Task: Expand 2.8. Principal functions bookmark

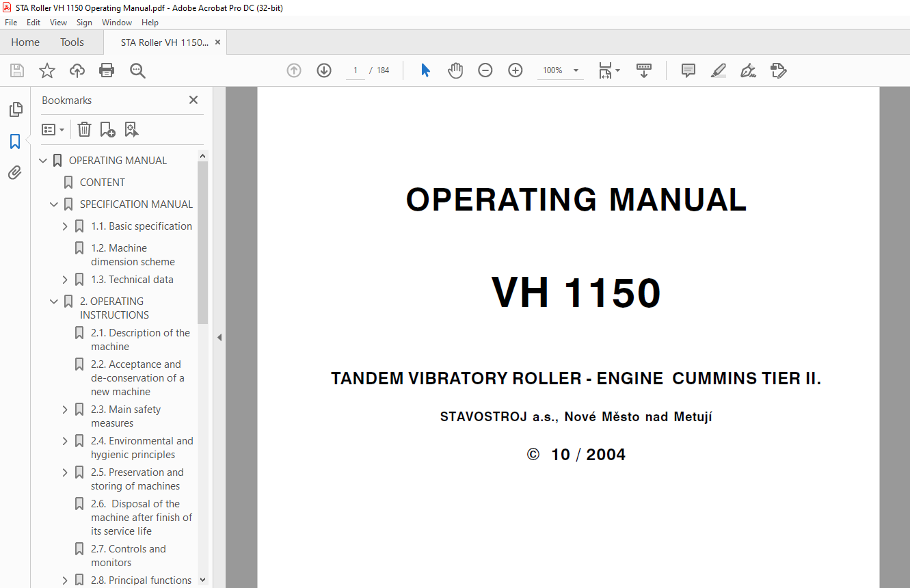Action: tap(65, 580)
